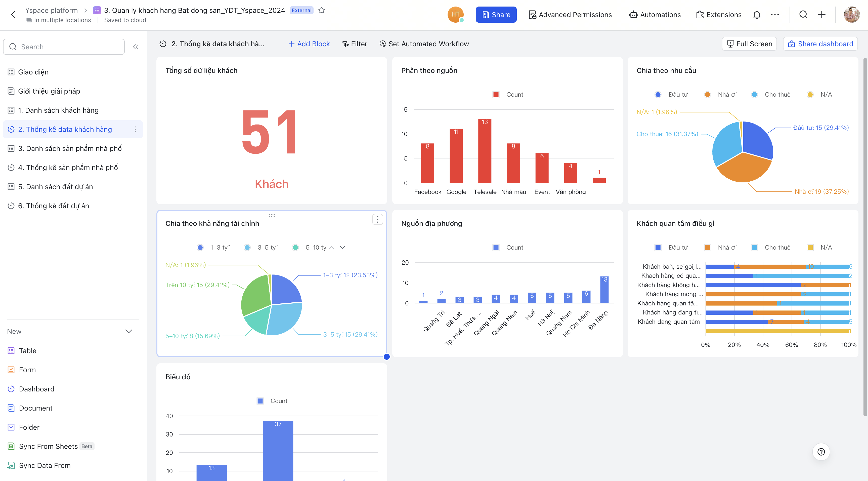Click dashboard icon beside the dashboard title
Image resolution: width=868 pixels, height=481 pixels.
[163, 44]
